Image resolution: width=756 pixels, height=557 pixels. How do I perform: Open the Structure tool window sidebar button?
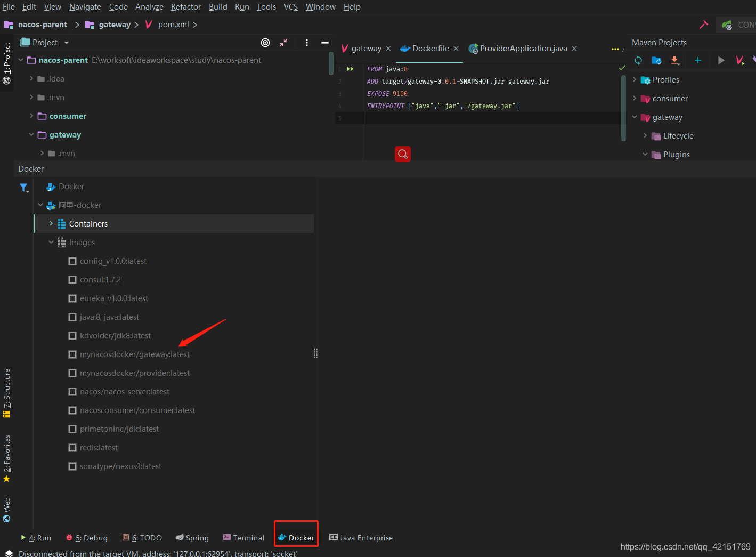pyautogui.click(x=7, y=393)
